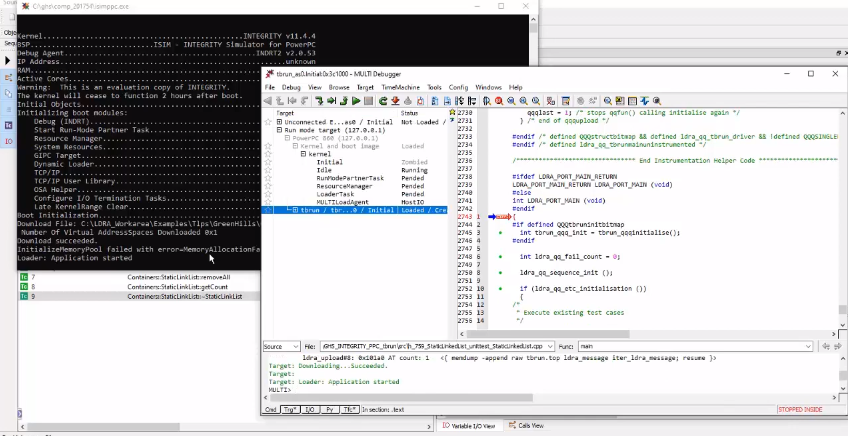Click the first blue document icon in toolbar
This screenshot has height=436, width=848.
coord(433,101)
